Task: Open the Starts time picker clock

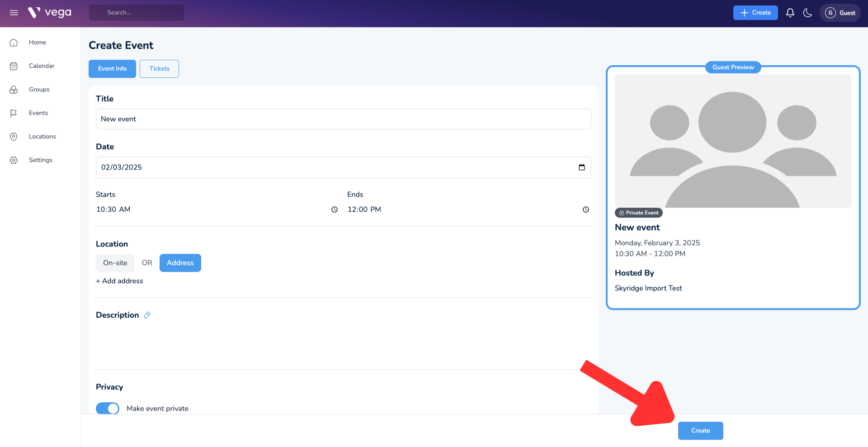Action: [335, 209]
